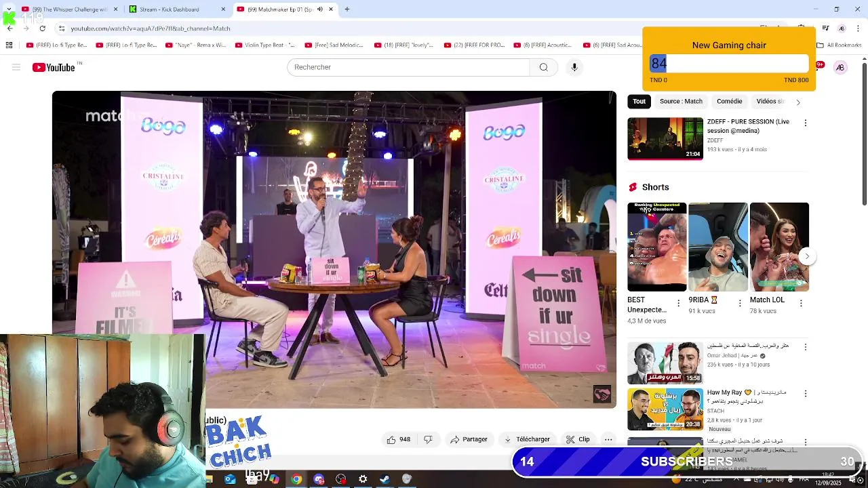
Task: Close the Stream - Kick Dashboard tab
Action: (223, 9)
